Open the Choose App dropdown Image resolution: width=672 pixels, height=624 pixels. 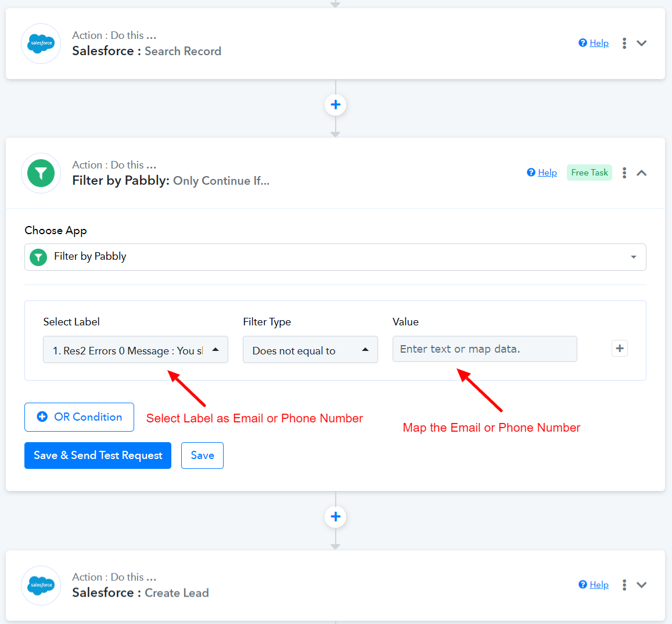tap(335, 257)
